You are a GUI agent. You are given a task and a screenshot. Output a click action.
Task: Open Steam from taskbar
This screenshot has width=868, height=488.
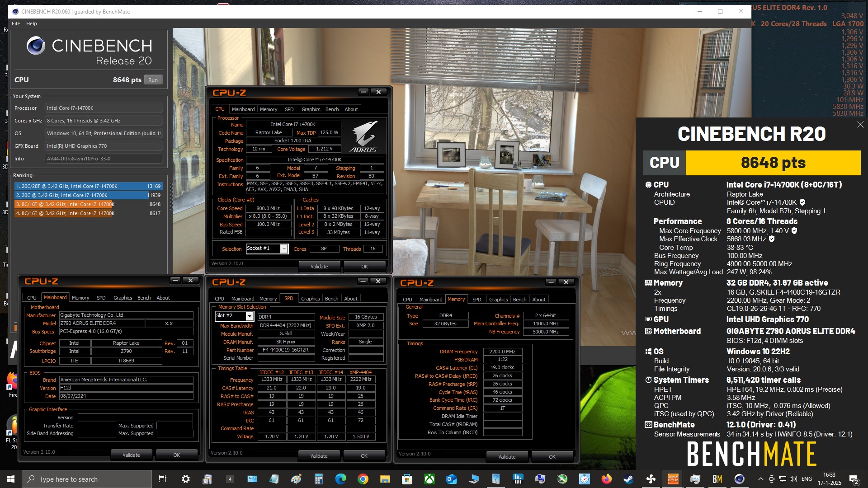pyautogui.click(x=628, y=479)
